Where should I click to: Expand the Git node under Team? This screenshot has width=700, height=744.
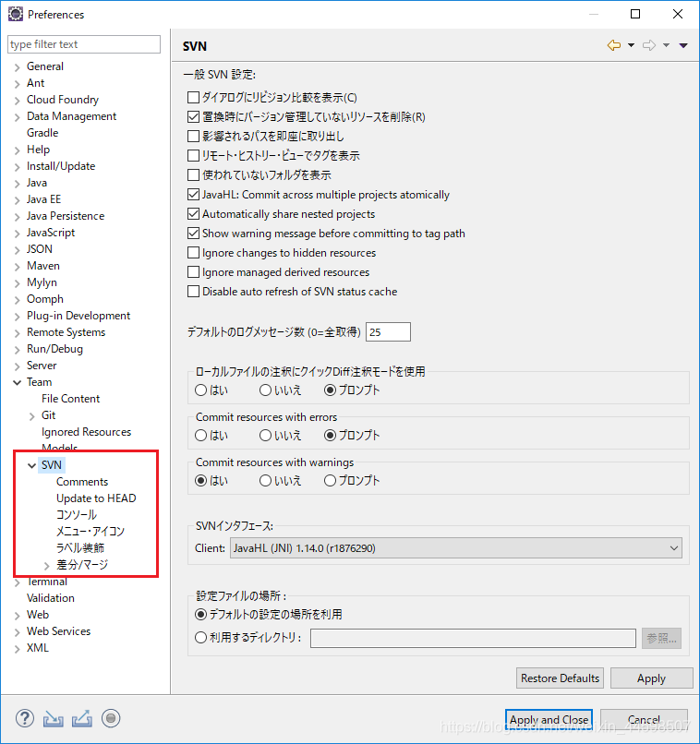click(x=31, y=416)
